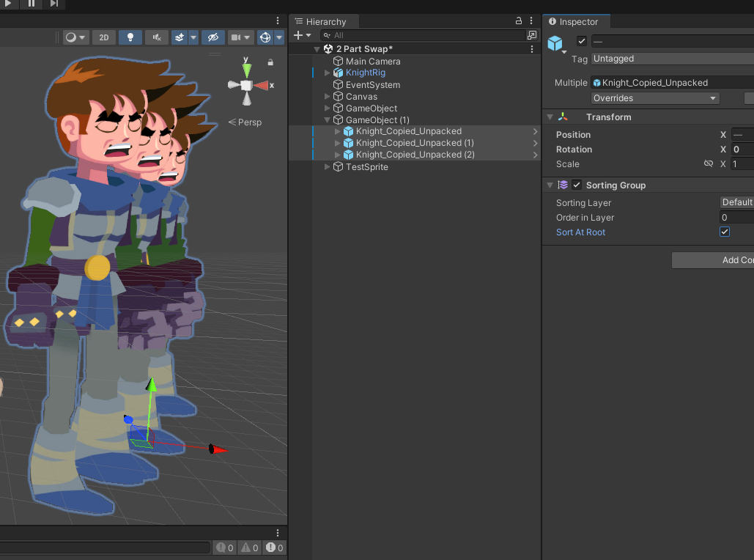This screenshot has height=560, width=754.
Task: Open prefab of Knight_Copied_Unpacked via chevron
Action: 535,131
